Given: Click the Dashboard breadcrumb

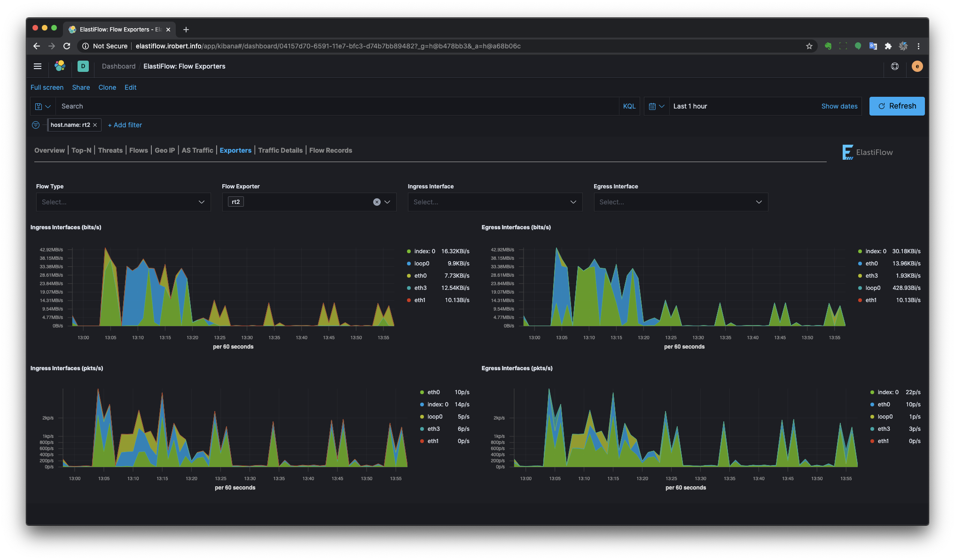Looking at the screenshot, I should pos(118,66).
